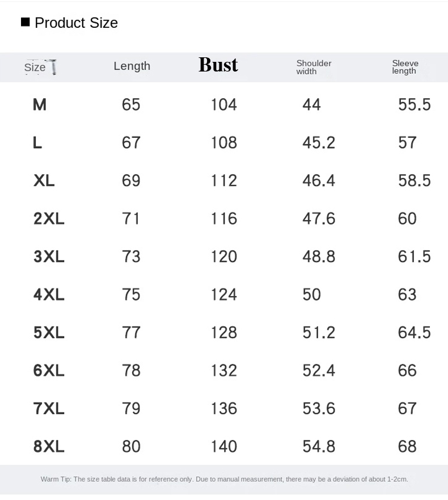
Task: Select the XL size row label
Action: point(44,180)
